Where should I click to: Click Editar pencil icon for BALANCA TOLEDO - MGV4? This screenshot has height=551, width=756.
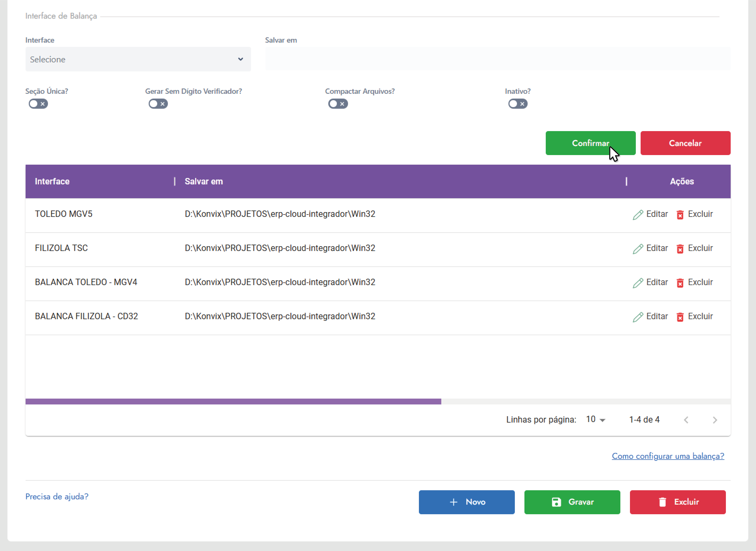(x=638, y=283)
